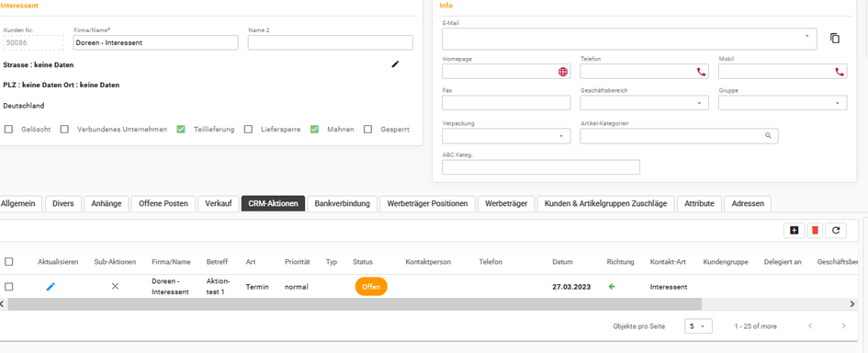Click the date 27.03.2023 in the row

[571, 287]
